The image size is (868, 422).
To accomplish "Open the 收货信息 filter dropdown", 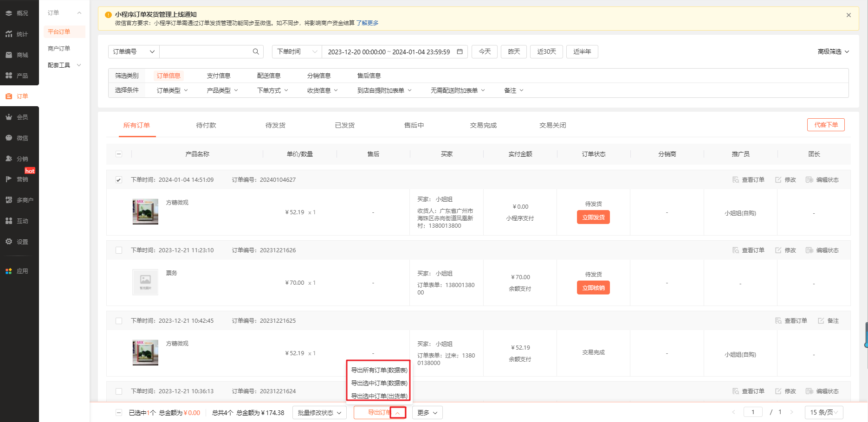I will (323, 90).
